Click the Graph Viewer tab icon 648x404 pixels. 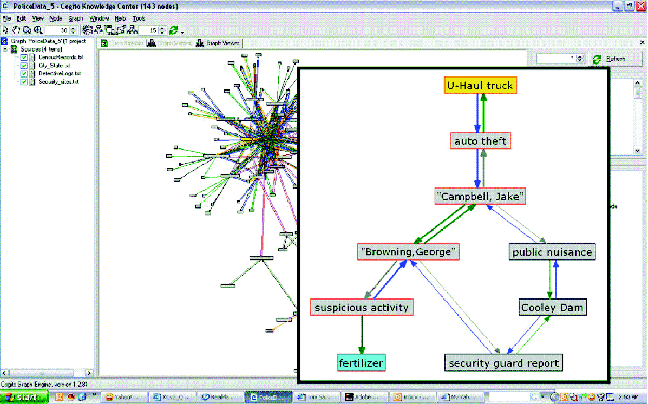(199, 44)
